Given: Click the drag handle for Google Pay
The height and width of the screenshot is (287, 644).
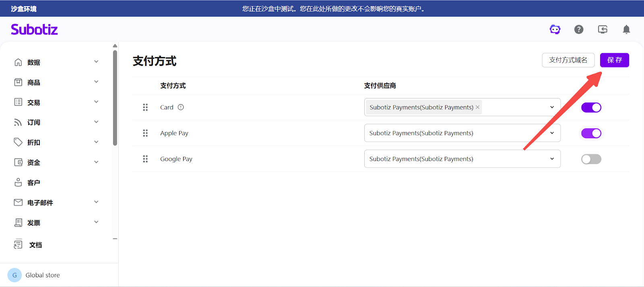Looking at the screenshot, I should (x=145, y=159).
